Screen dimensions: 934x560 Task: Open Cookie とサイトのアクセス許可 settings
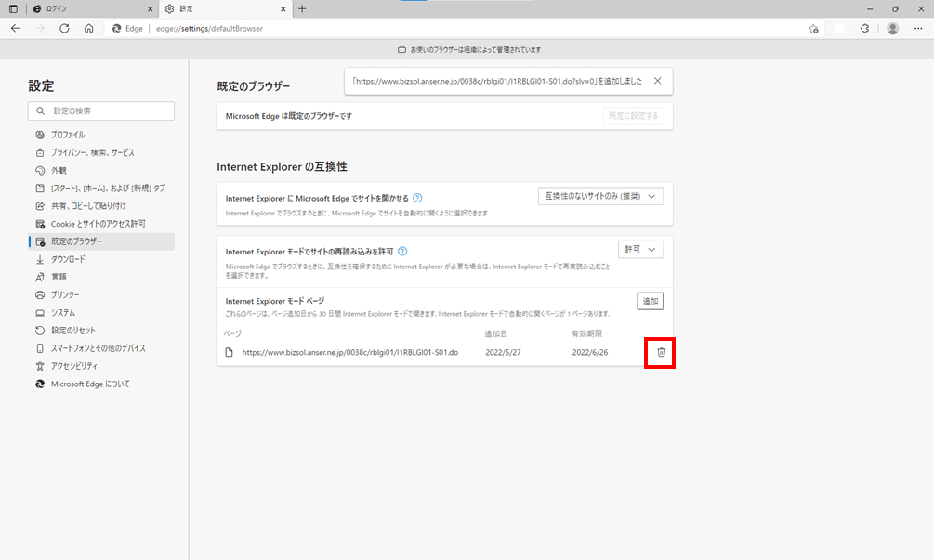click(x=101, y=224)
